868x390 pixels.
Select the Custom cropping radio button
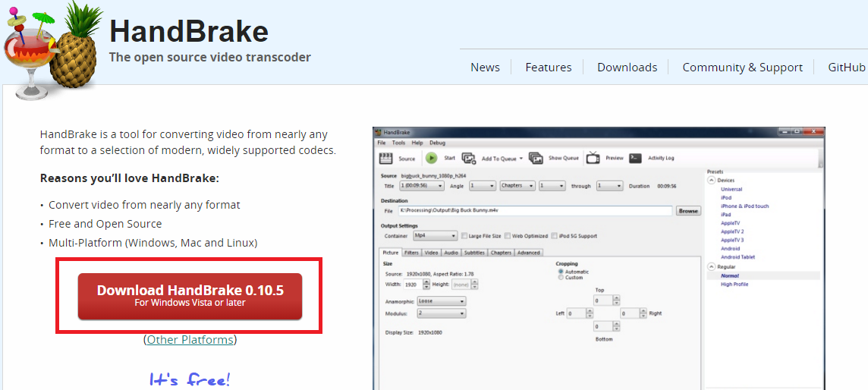561,278
